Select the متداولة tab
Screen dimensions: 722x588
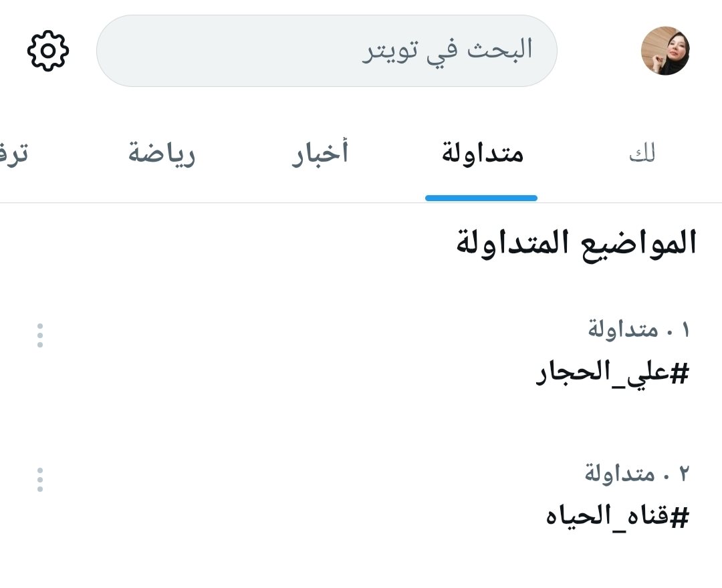pyautogui.click(x=482, y=154)
